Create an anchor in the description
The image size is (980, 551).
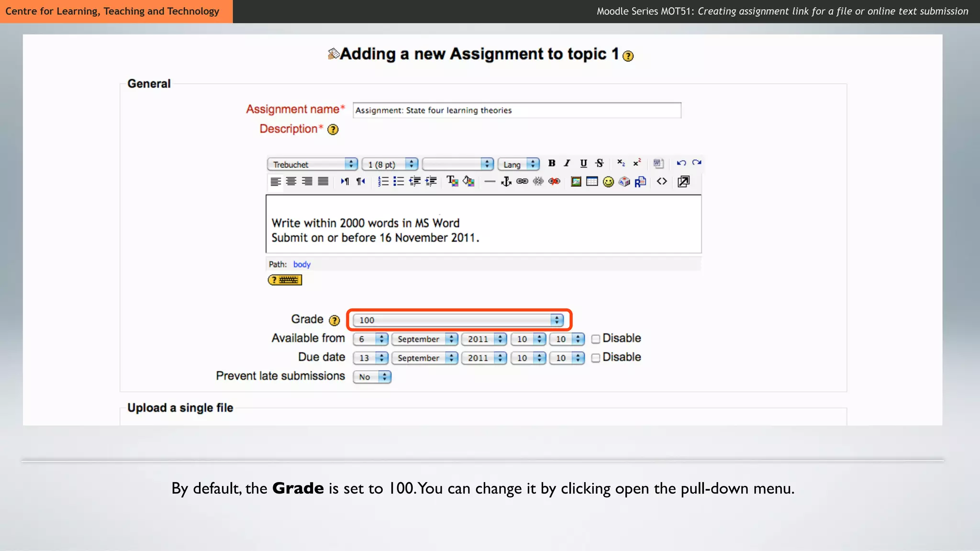pos(506,181)
